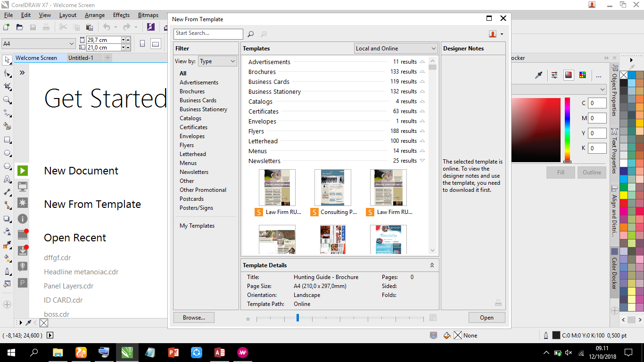Click New Document on Welcome Screen

(81, 171)
